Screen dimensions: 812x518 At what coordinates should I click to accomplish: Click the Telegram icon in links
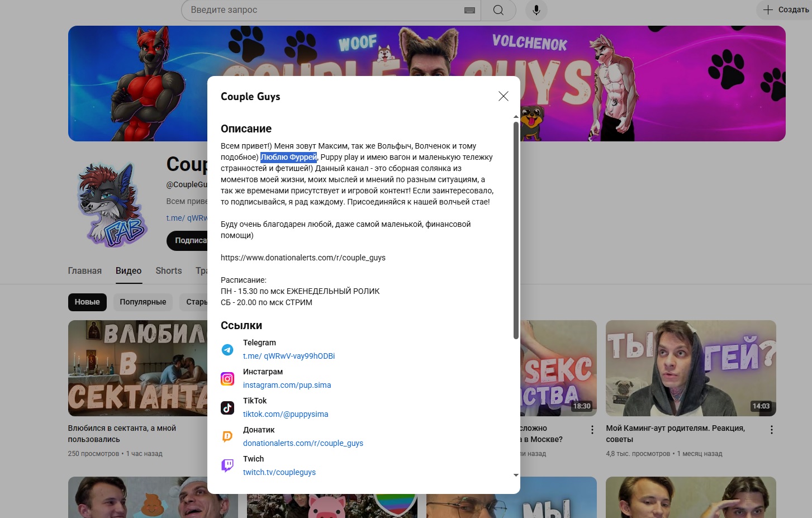227,350
